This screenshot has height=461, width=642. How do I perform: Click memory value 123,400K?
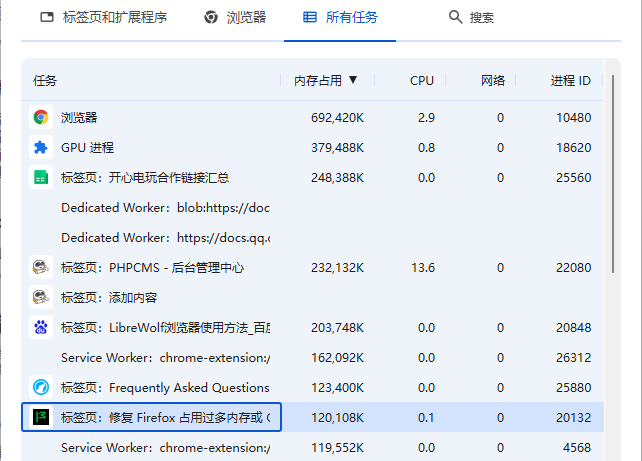337,388
